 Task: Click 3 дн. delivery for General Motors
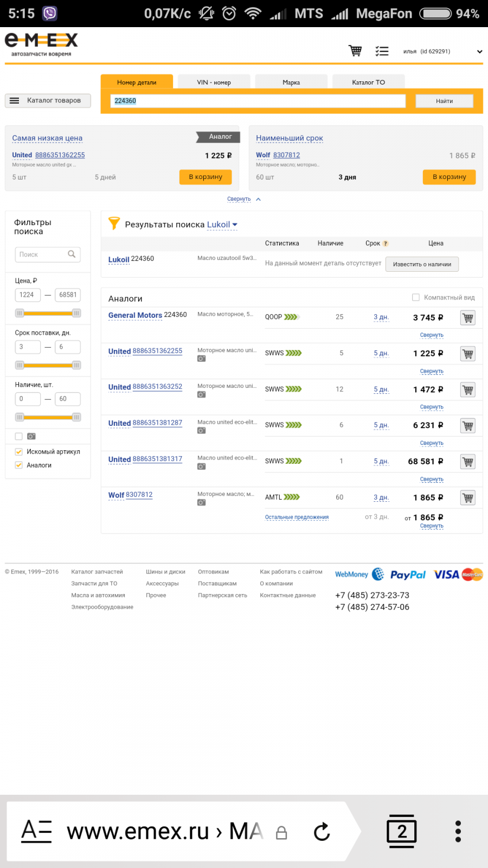pos(381,317)
